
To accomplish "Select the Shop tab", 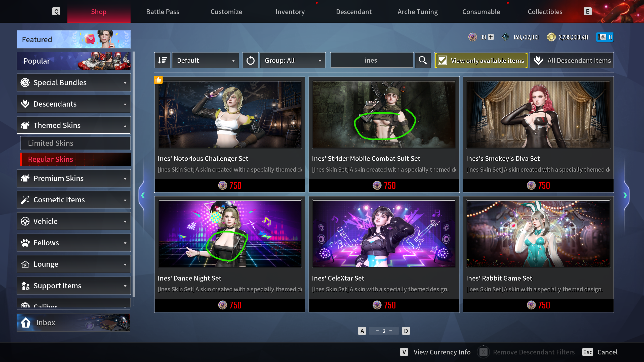I will [x=99, y=12].
